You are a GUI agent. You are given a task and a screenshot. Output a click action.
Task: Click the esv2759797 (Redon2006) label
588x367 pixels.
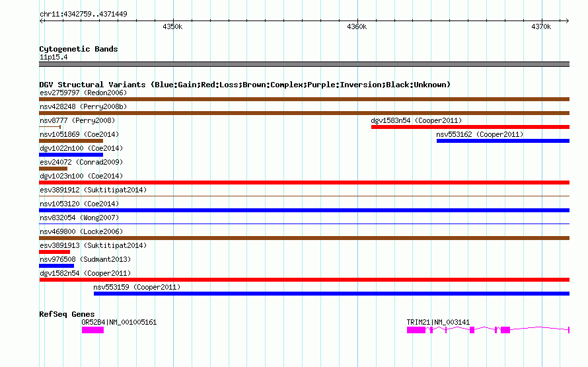tap(83, 93)
